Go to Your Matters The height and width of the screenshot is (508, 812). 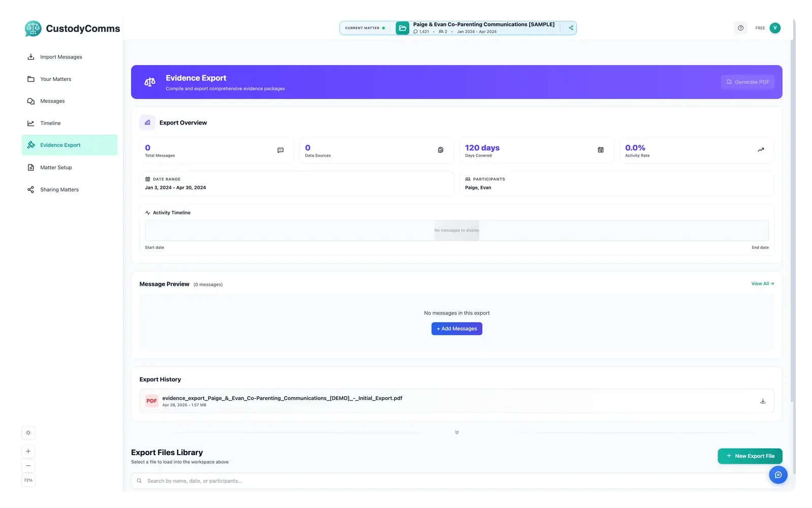[70, 79]
